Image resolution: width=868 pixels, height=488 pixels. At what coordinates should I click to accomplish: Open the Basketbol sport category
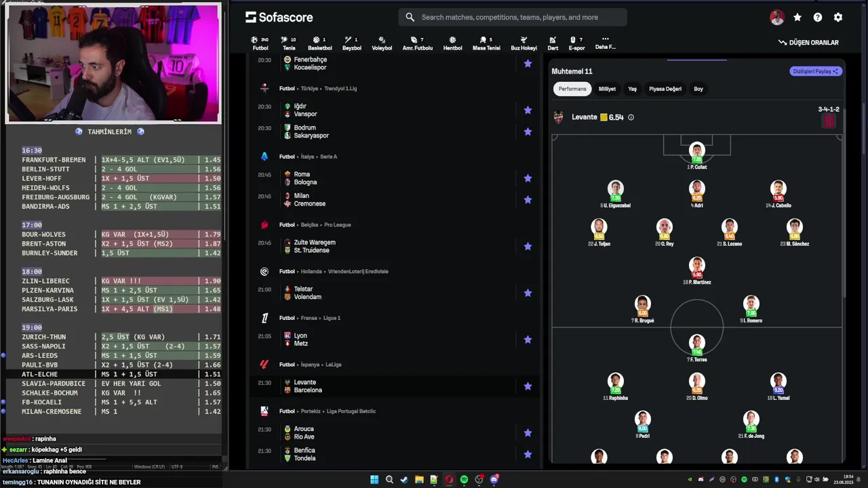pos(320,43)
